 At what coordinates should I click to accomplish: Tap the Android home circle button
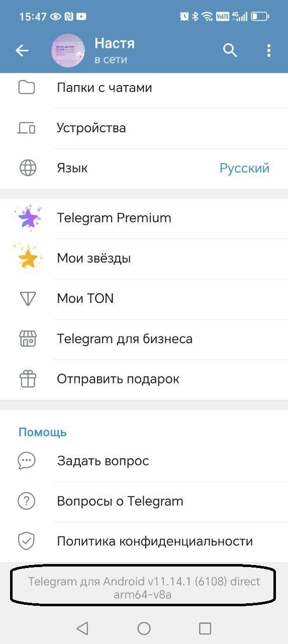coord(144,628)
